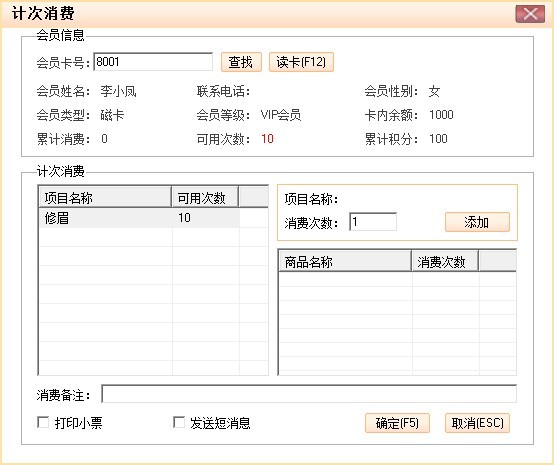Click the 查找 search button

tap(241, 62)
